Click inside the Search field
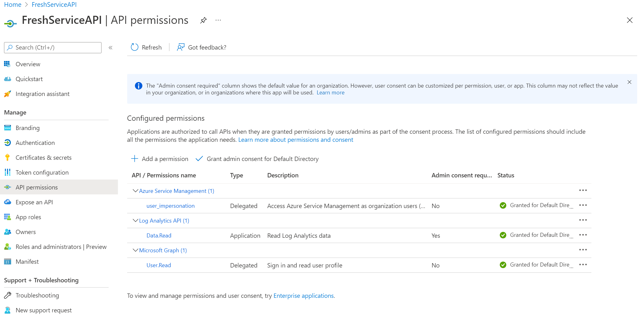This screenshot has height=317, width=644. tap(53, 47)
